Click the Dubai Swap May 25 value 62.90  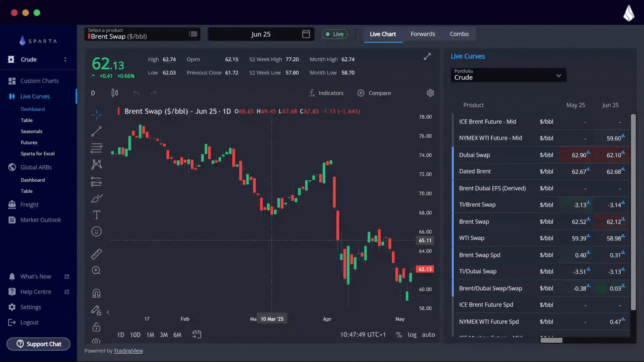click(579, 155)
